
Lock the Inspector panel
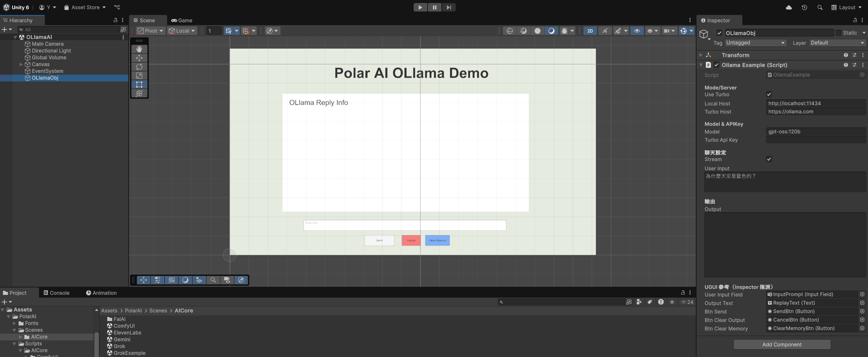(x=855, y=20)
